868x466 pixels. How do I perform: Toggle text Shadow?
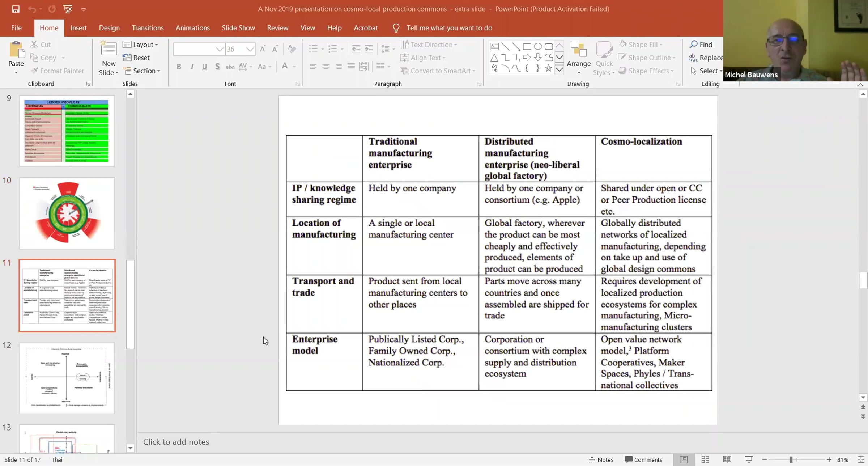217,67
